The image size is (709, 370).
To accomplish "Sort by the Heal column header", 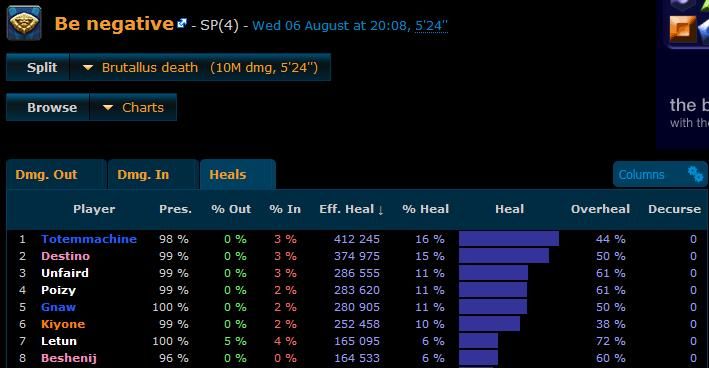I will pyautogui.click(x=509, y=209).
